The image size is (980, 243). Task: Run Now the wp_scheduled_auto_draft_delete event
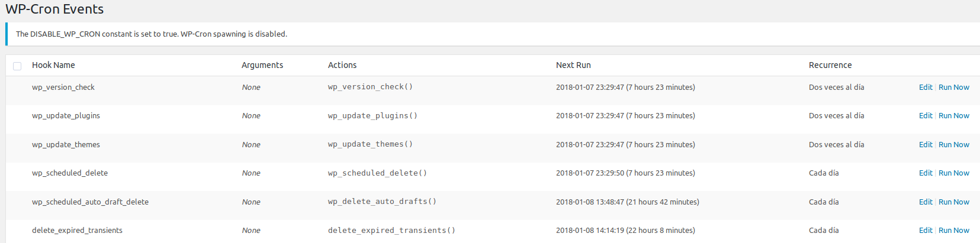click(x=954, y=202)
